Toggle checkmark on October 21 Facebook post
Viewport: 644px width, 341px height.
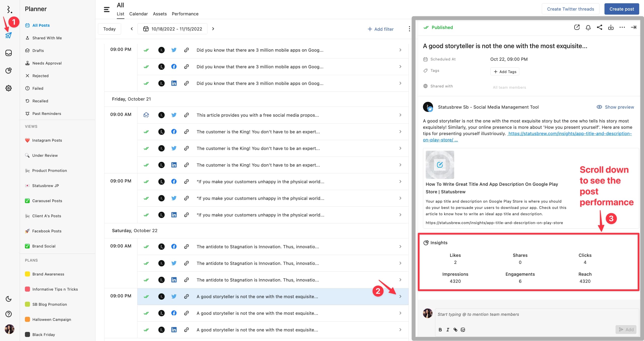click(146, 132)
